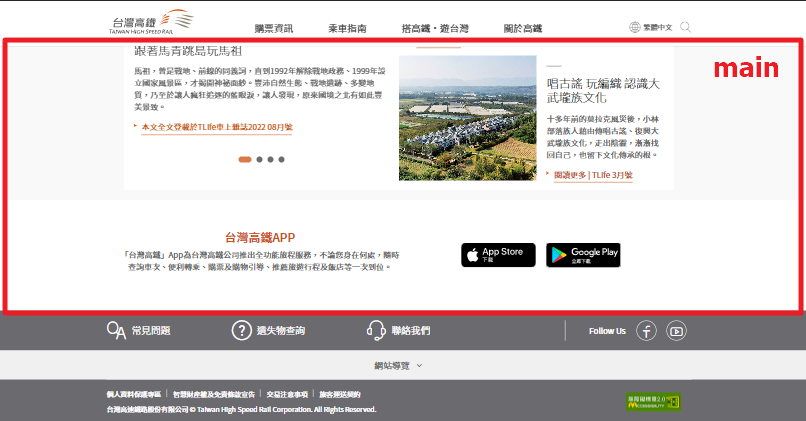This screenshot has width=806, height=421.
Task: Click the globe language icon
Action: coord(635,27)
